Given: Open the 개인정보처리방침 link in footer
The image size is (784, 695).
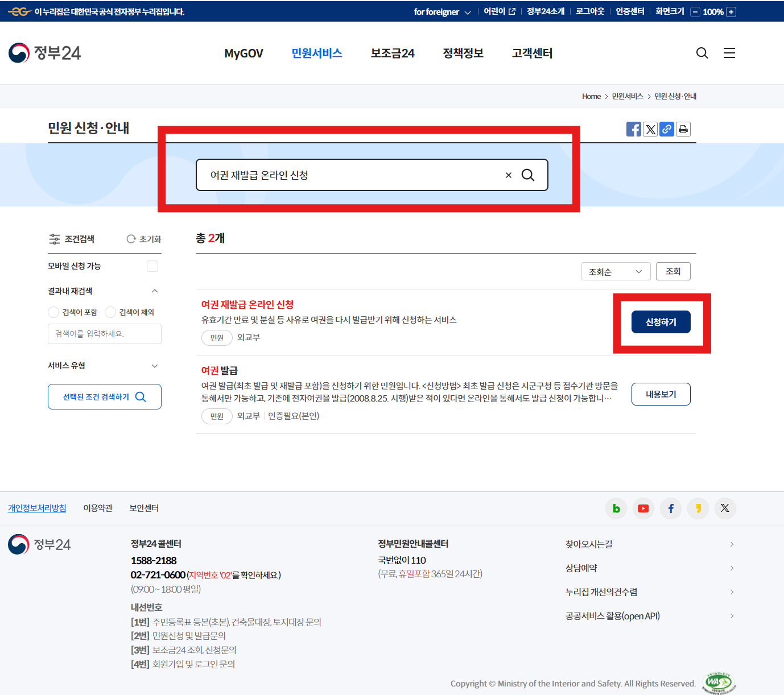Looking at the screenshot, I should coord(36,508).
